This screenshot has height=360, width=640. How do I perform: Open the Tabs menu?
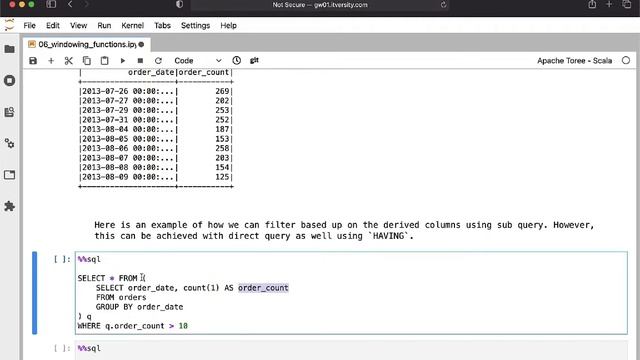pyautogui.click(x=162, y=25)
